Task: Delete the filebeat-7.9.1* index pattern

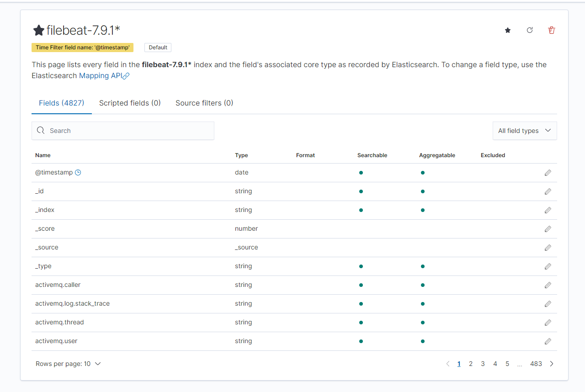Action: click(552, 30)
